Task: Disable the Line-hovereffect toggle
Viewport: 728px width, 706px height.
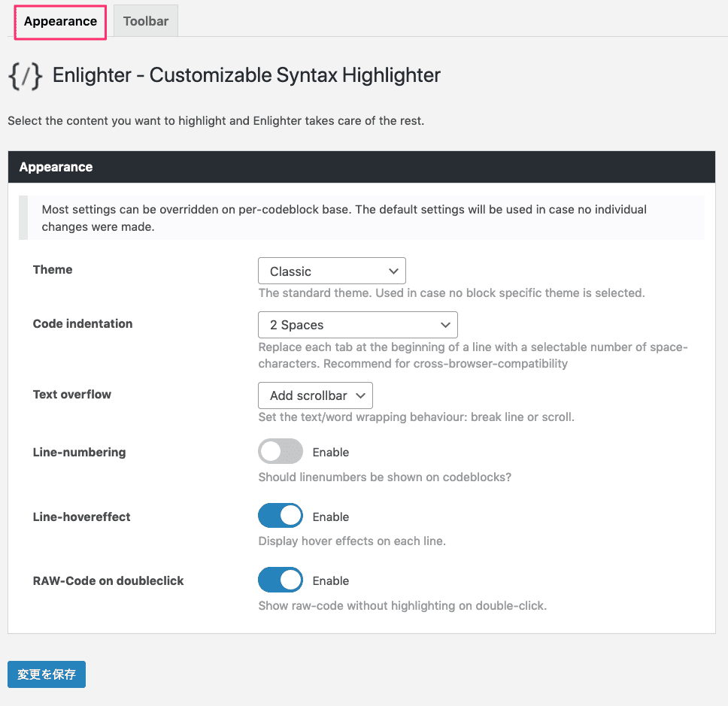Action: pyautogui.click(x=281, y=516)
